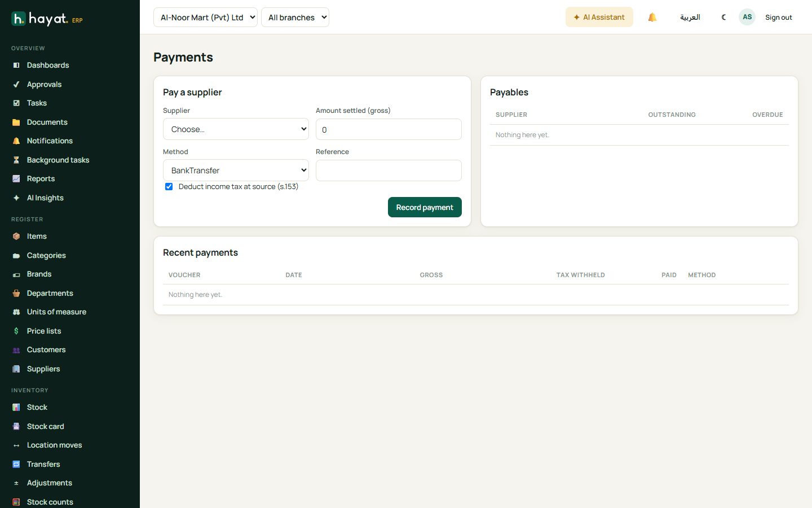Click the Tasks sidebar icon
Screen dimensions: 812x508
(16, 103)
